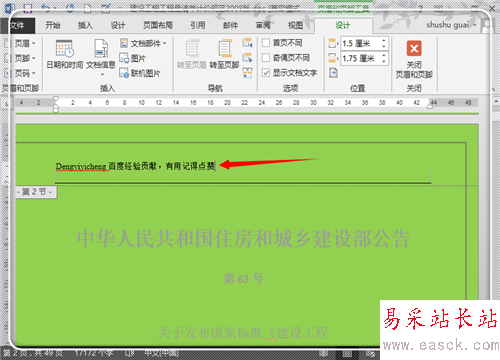The image size is (500, 360).
Task: Increase footer bottom distance 1.75 厘米
Action: pos(383,55)
